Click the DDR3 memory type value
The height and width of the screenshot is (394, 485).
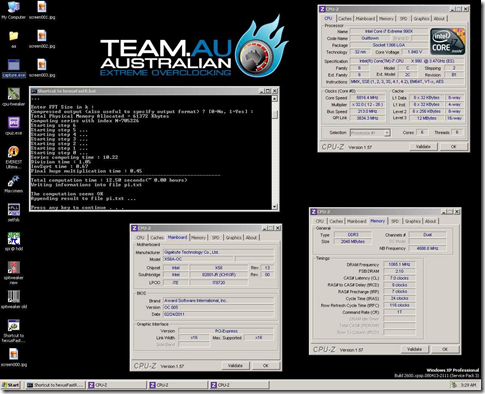(x=353, y=235)
